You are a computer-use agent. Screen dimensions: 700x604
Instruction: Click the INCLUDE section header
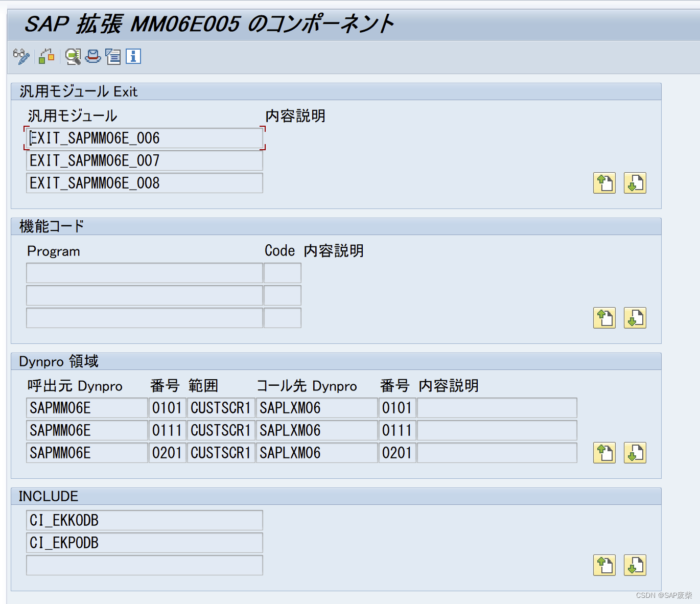pyautogui.click(x=336, y=496)
